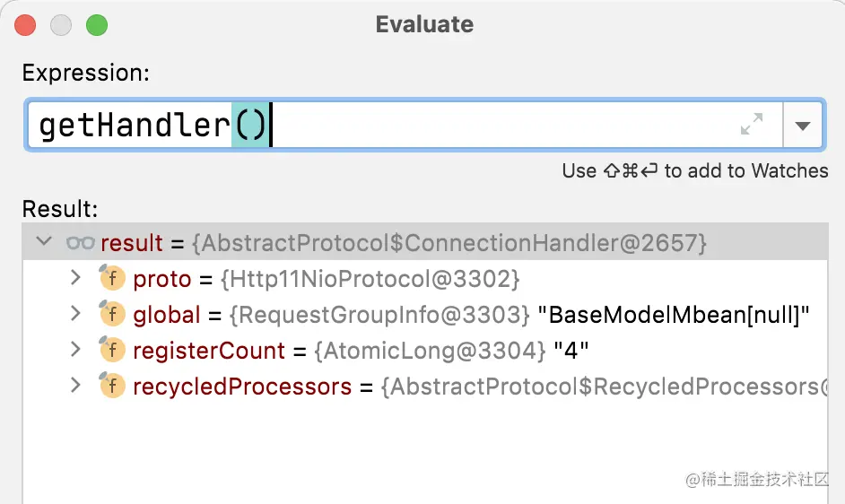
Task: Select the Http11NioProtocol@3302 value
Action: point(370,279)
